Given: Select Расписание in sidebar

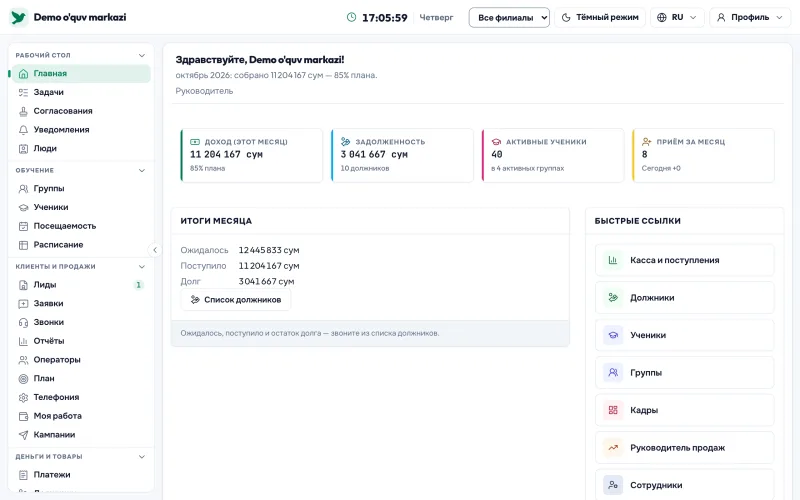Looking at the screenshot, I should click(81, 245).
